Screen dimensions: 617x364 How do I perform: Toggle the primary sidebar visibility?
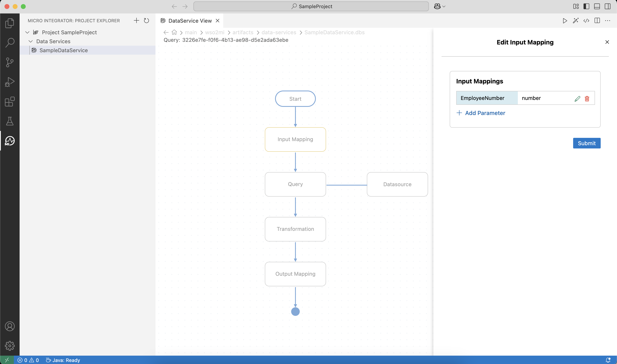tap(586, 6)
